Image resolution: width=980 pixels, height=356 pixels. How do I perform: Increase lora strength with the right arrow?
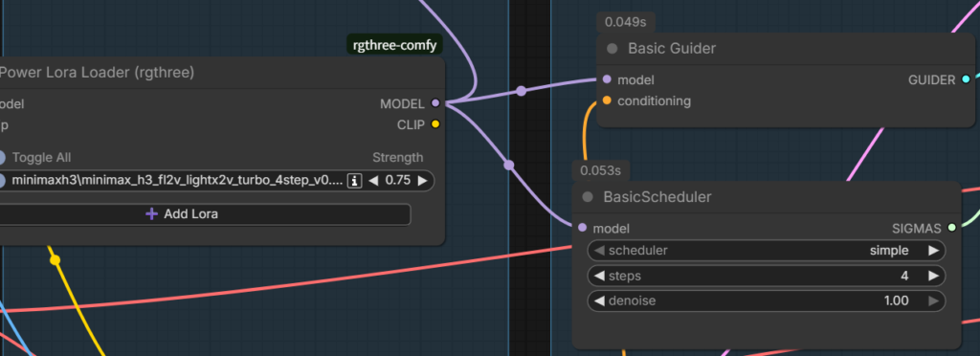tap(422, 181)
